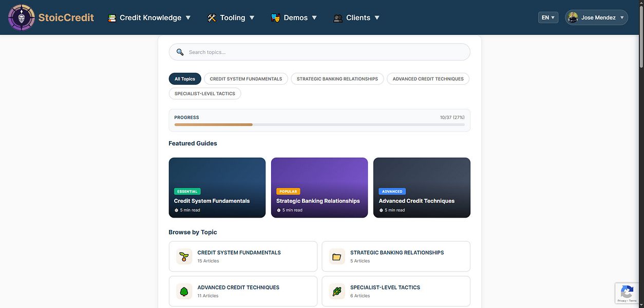Click Jose Mendez's profile avatar
This screenshot has height=308, width=644.
click(x=573, y=17)
